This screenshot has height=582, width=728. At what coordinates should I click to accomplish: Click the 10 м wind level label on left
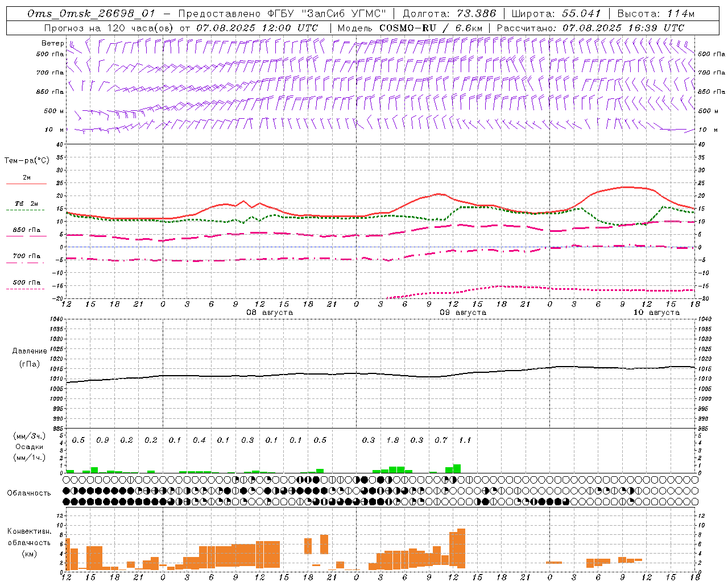[55, 130]
